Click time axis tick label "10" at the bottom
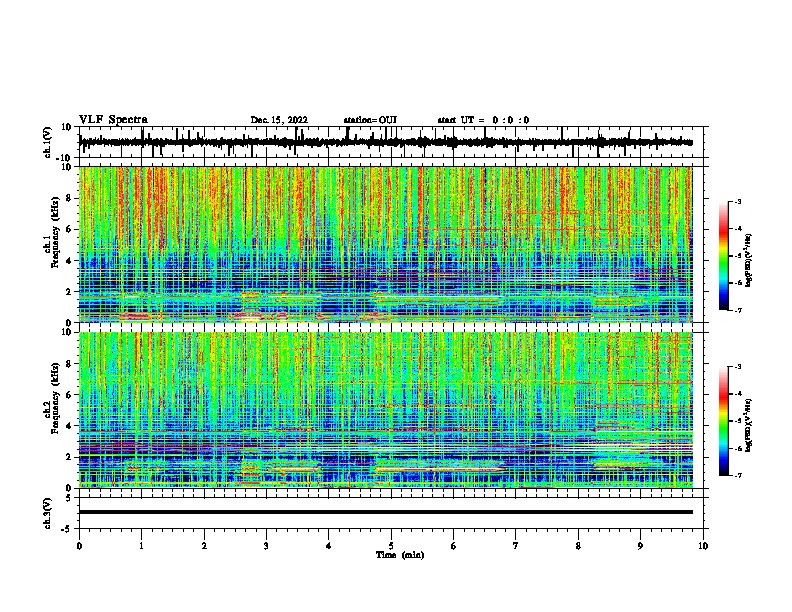Image resolution: width=792 pixels, height=612 pixels. (x=703, y=546)
